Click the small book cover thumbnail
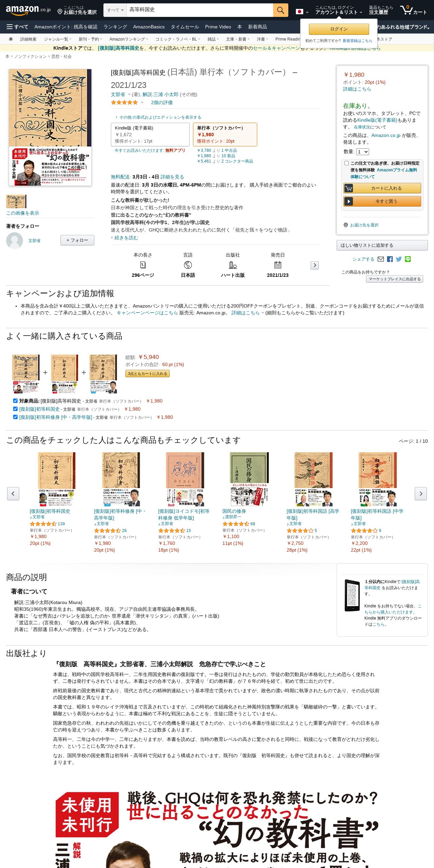 pyautogui.click(x=16, y=201)
